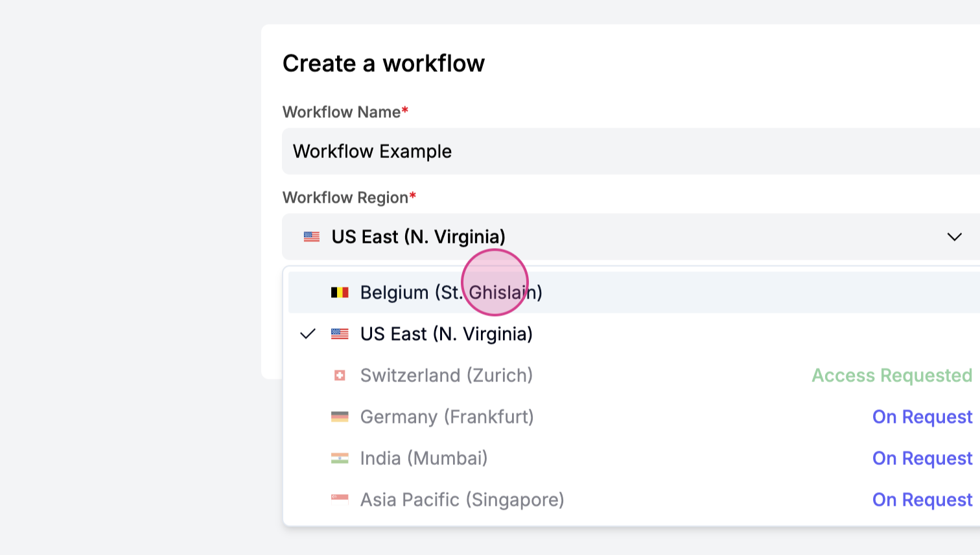
Task: Click the Switzerland flag icon
Action: point(340,376)
